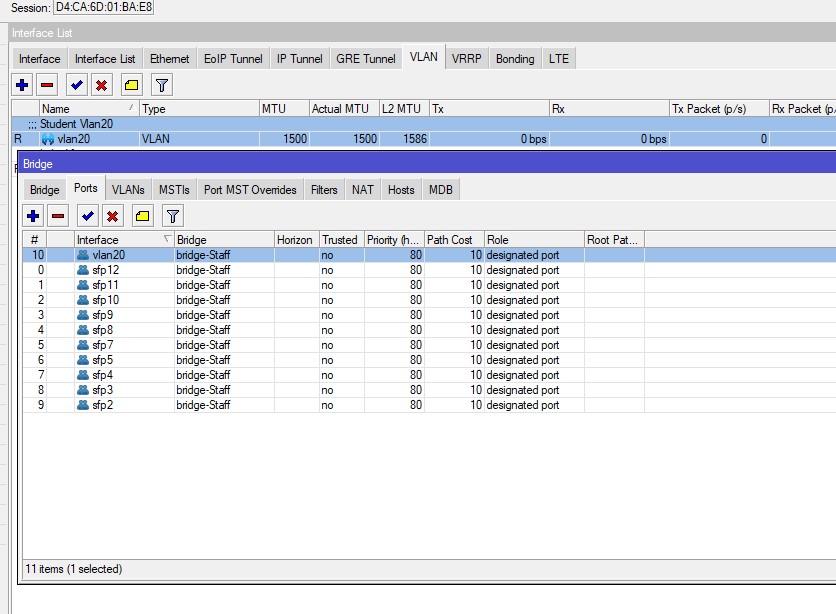836x614 pixels.
Task: Open the Hosts tab
Action: click(401, 190)
